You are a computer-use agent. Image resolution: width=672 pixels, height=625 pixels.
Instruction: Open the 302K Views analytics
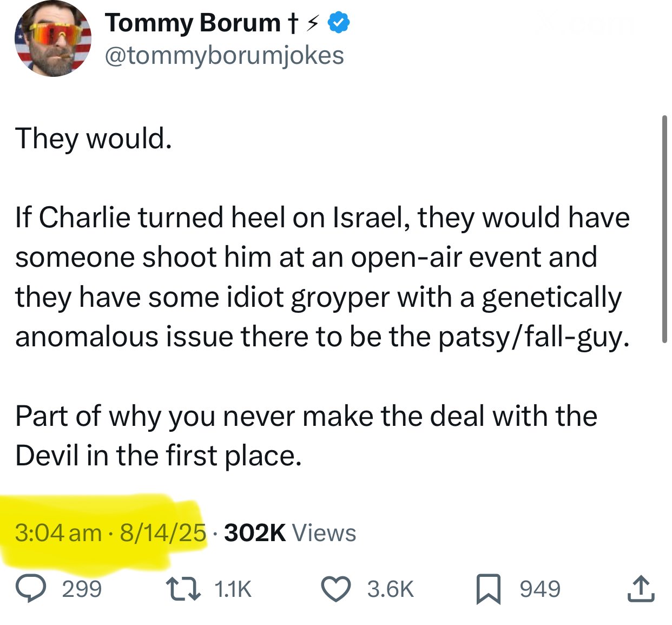click(290, 533)
